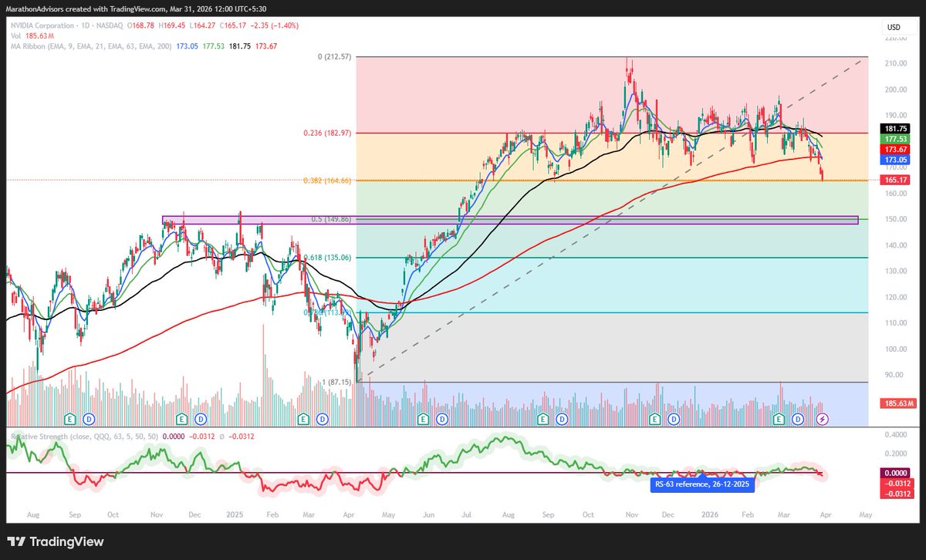Click the black 181.75 EMA price label
This screenshot has height=560, width=926.
tap(894, 129)
